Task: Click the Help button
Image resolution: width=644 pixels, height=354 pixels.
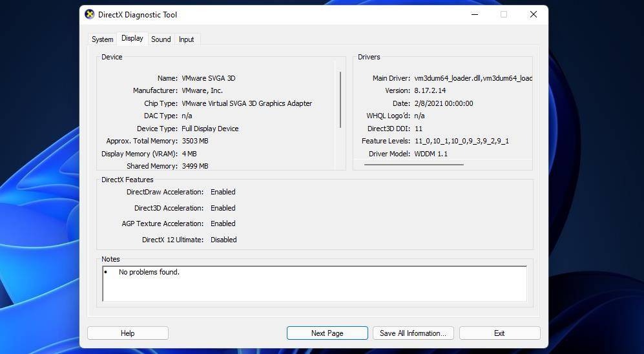Action: click(128, 333)
